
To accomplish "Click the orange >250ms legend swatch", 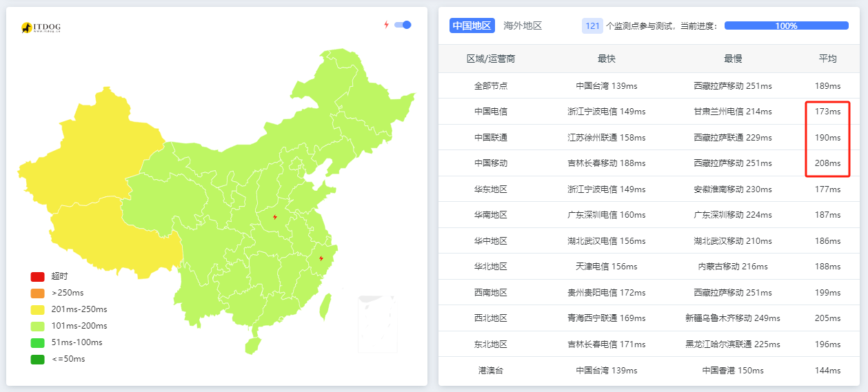I will (x=37, y=293).
